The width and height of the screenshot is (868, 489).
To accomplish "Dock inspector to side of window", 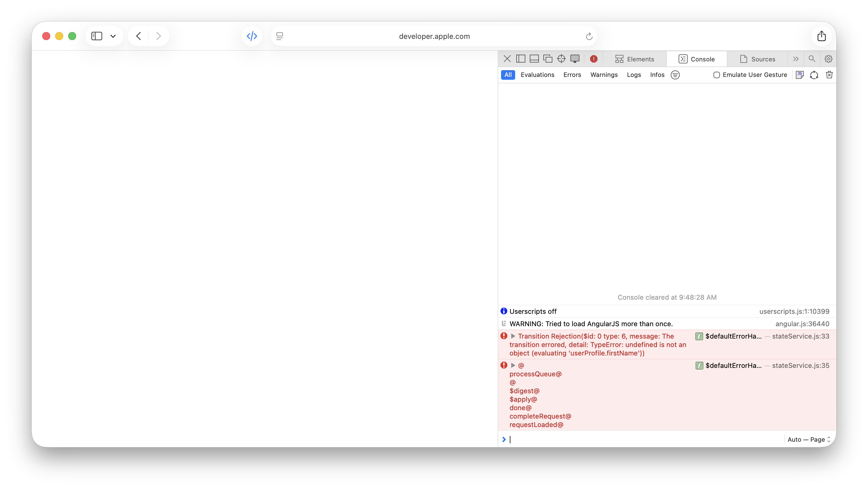I will point(521,59).
